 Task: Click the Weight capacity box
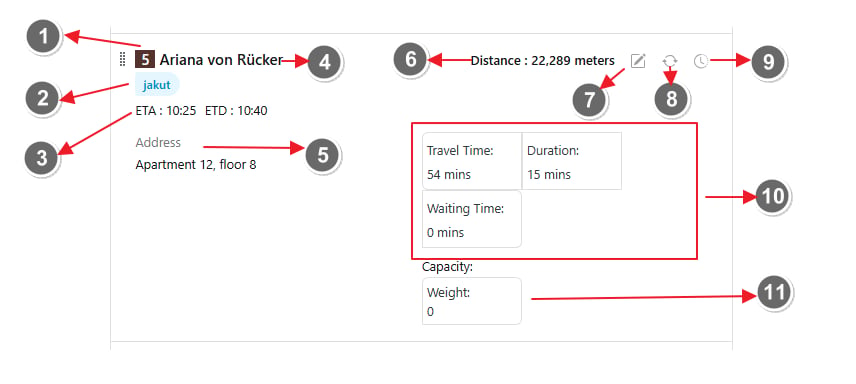(x=472, y=301)
